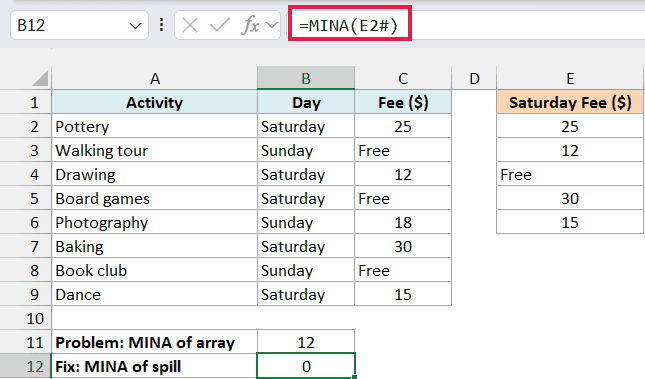
Task: Select row 5 header
Action: pyautogui.click(x=26, y=198)
